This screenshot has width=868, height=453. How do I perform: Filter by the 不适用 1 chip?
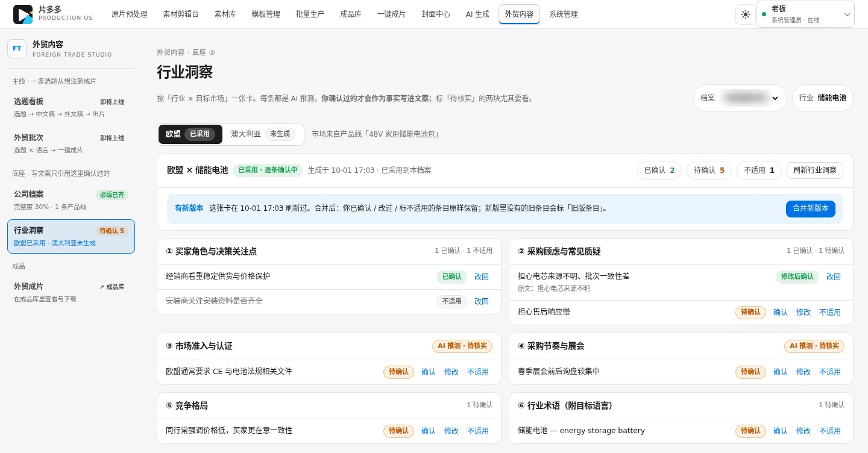tap(759, 170)
